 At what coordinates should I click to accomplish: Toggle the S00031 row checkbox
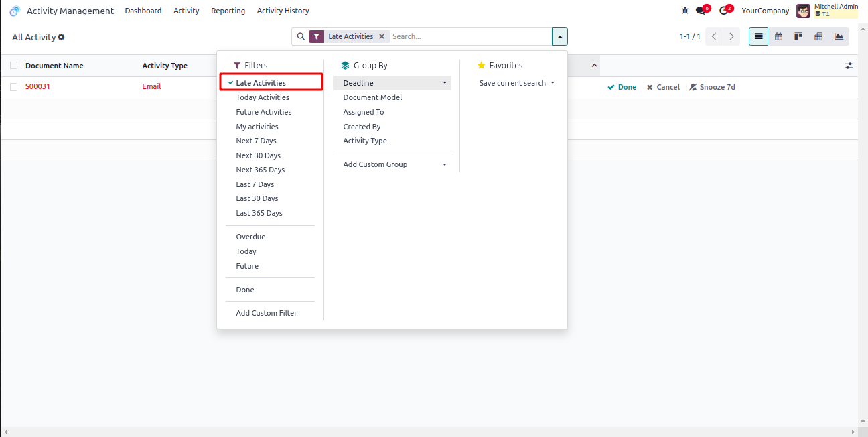point(14,86)
